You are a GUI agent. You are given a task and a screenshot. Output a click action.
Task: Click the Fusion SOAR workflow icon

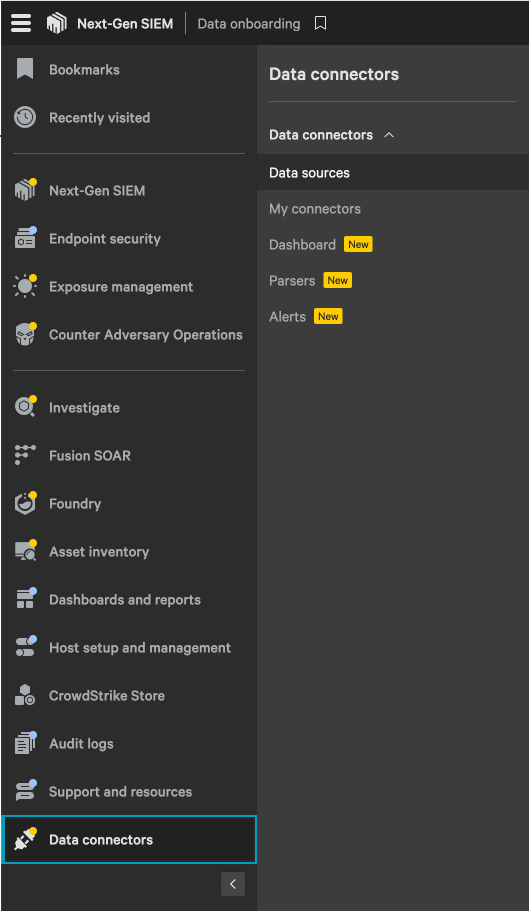pos(25,456)
